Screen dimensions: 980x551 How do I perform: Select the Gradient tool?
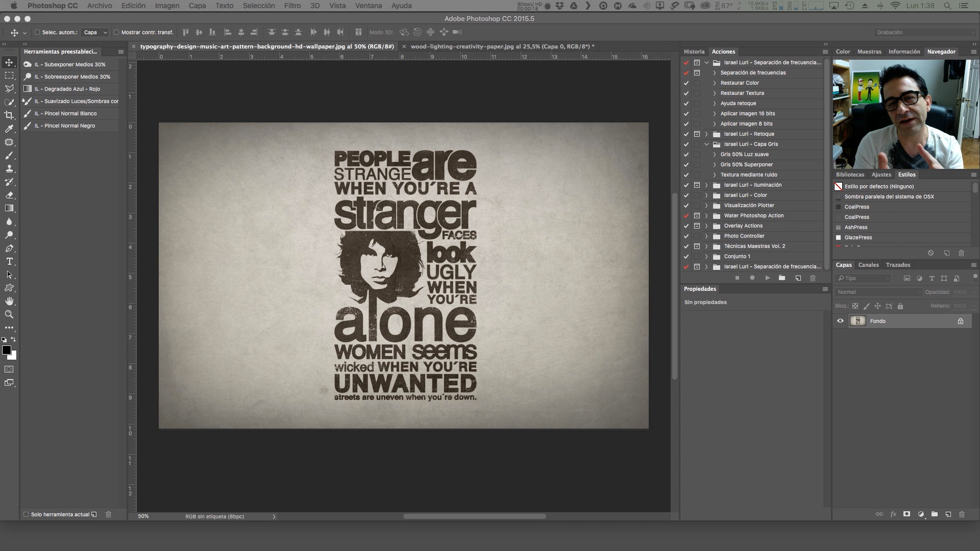(x=9, y=208)
